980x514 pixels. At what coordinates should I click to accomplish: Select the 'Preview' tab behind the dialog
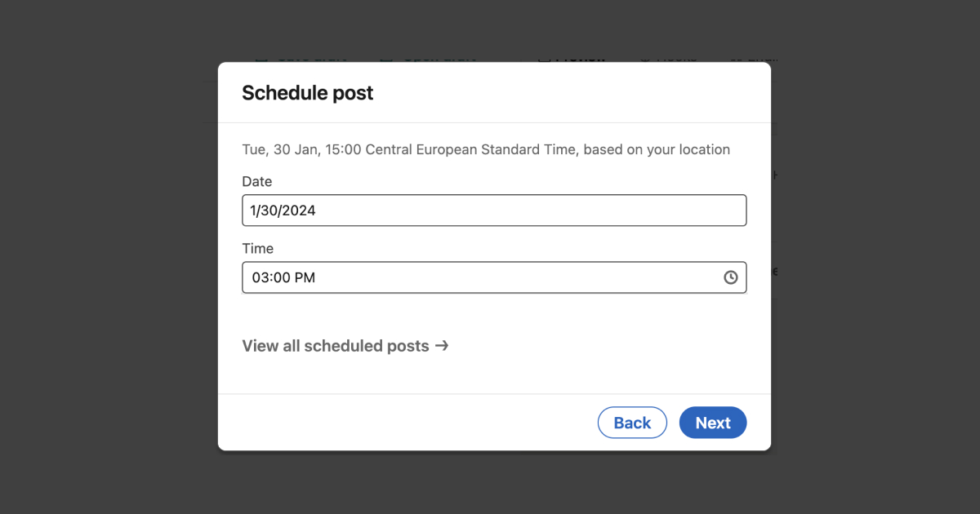574,59
